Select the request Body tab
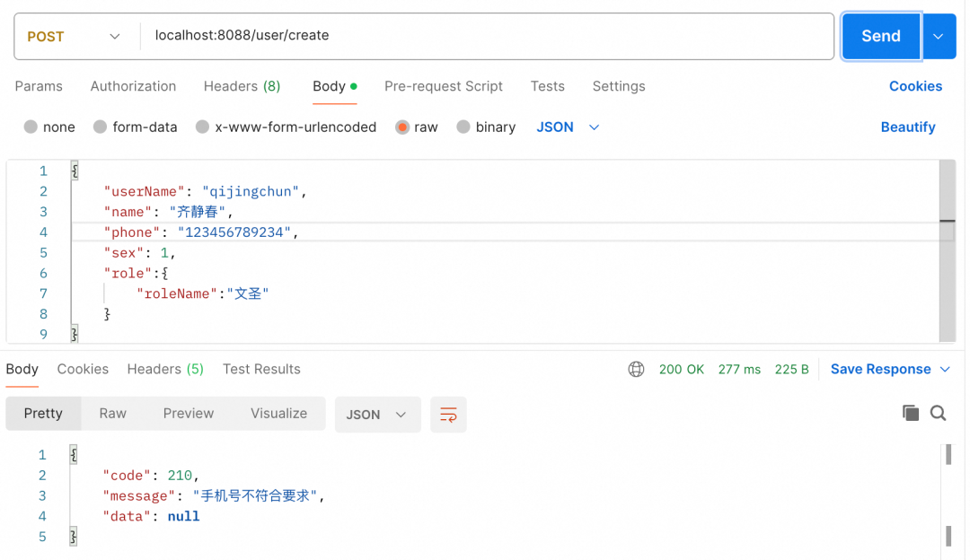The image size is (970, 560). pos(335,86)
